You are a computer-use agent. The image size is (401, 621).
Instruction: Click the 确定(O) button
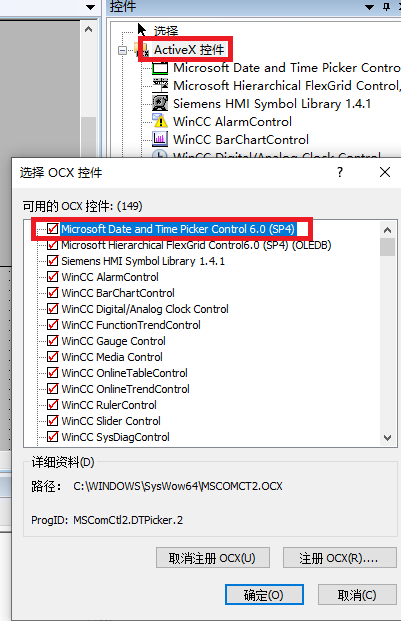coord(264,595)
